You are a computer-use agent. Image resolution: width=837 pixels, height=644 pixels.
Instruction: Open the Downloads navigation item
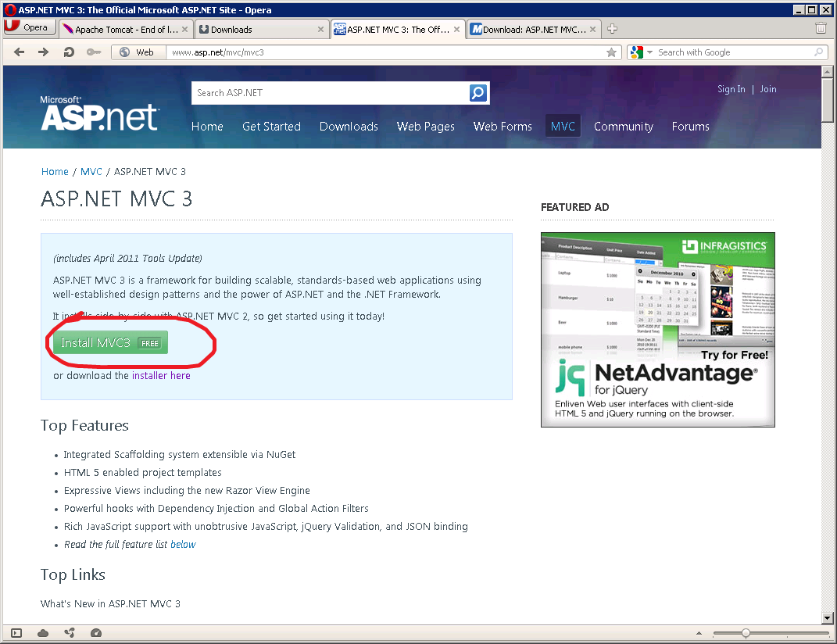349,127
